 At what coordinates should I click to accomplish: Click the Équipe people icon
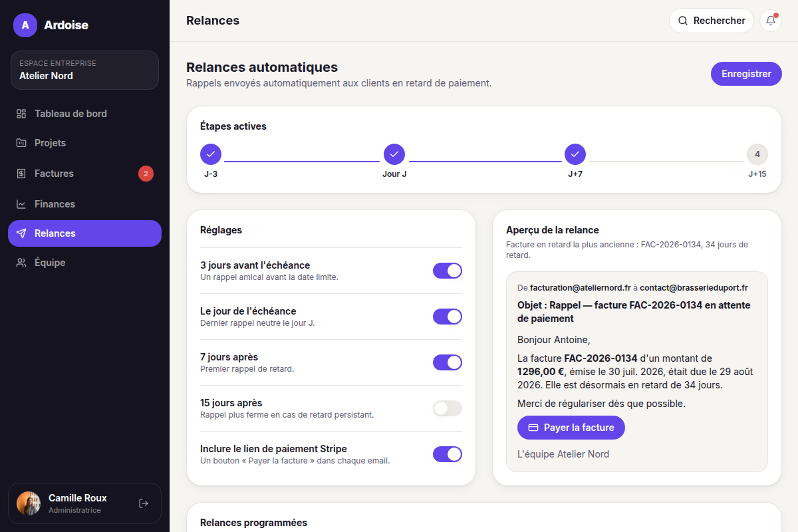(x=21, y=263)
